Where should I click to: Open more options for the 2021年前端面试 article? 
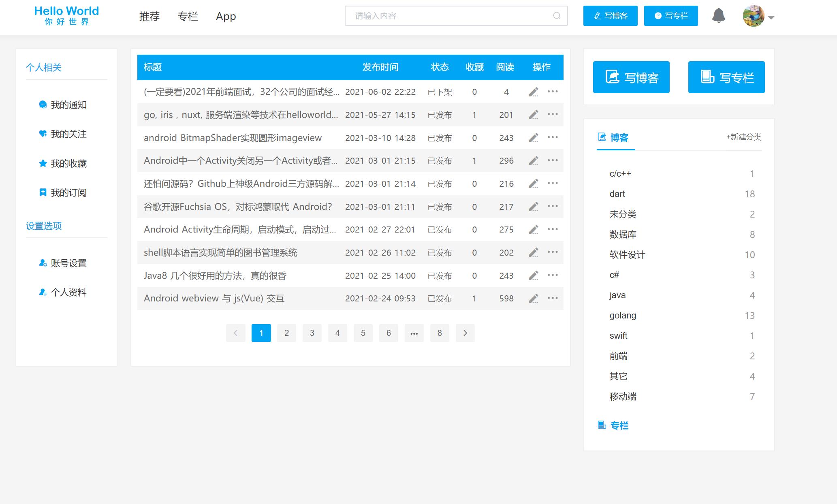[553, 92]
